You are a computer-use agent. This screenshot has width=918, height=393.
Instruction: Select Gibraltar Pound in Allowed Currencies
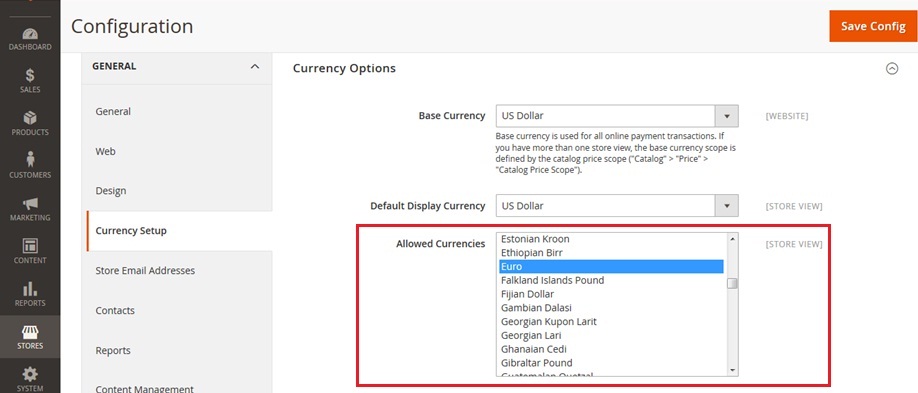611,363
